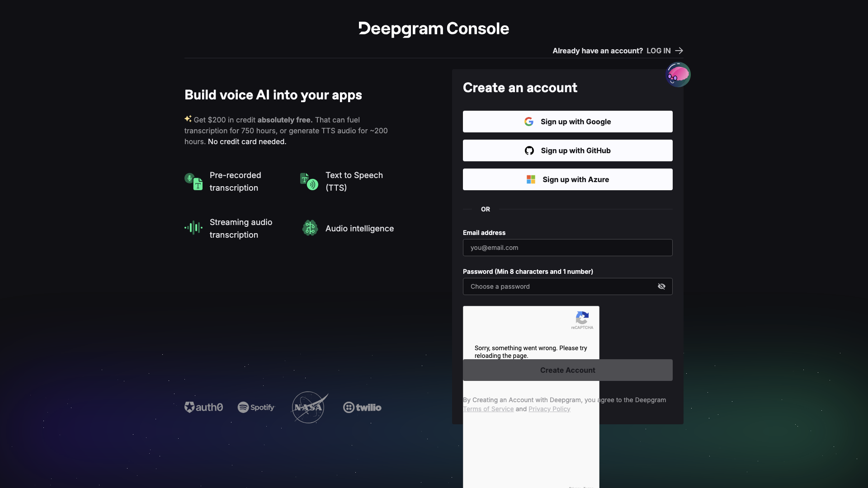Toggle password visibility with the eye icon
The image size is (868, 488).
661,286
